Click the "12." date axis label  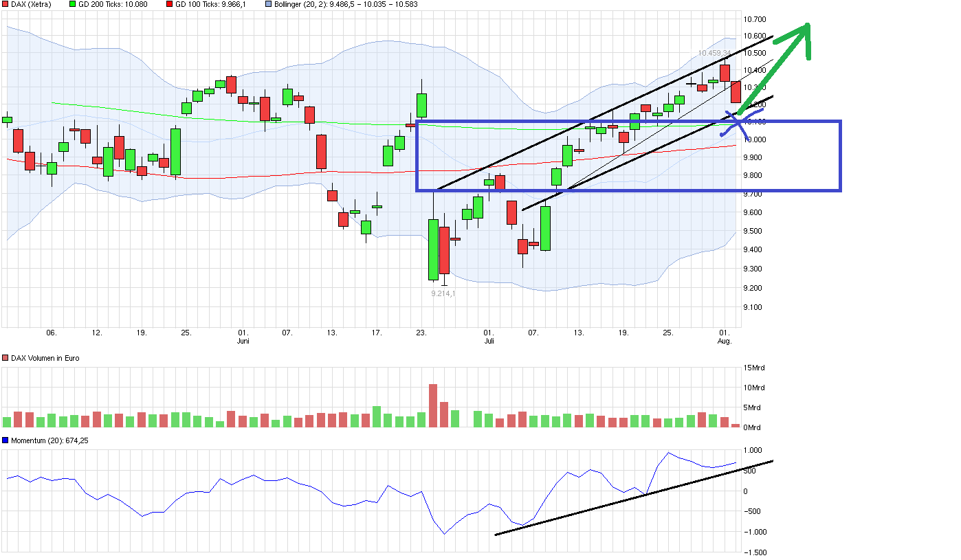[x=97, y=333]
